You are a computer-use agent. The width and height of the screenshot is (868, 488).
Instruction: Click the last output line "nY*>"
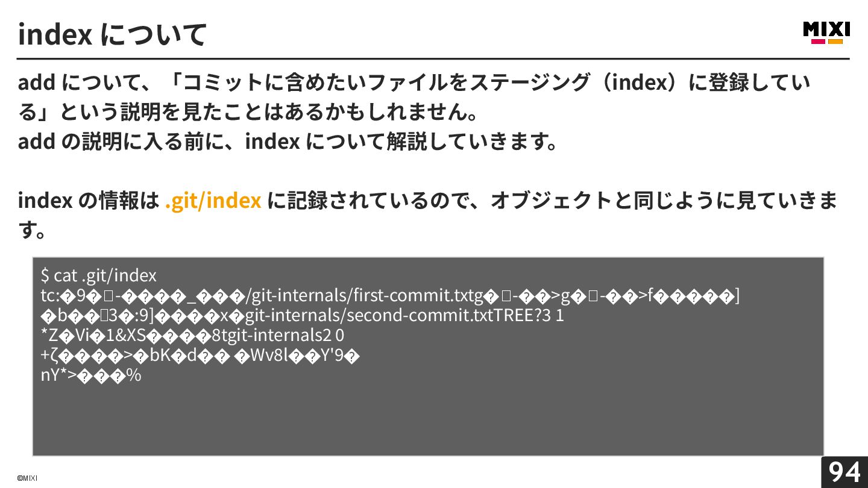90,375
